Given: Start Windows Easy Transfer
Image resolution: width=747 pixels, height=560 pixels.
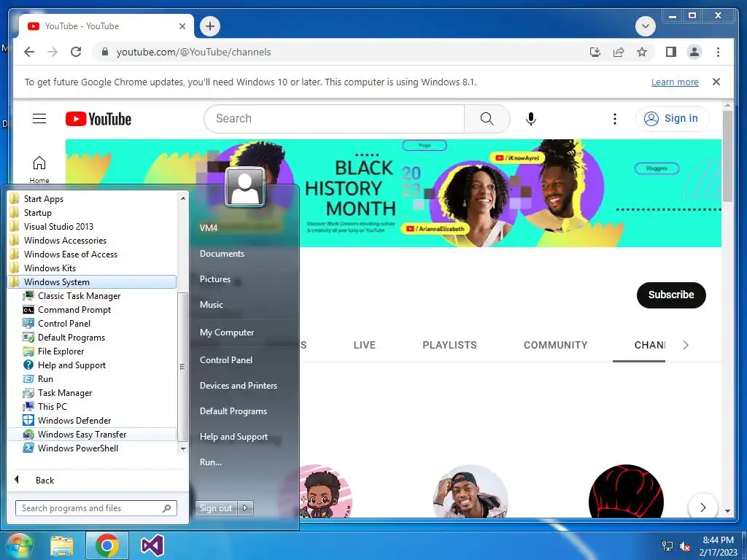Looking at the screenshot, I should click(x=82, y=435).
